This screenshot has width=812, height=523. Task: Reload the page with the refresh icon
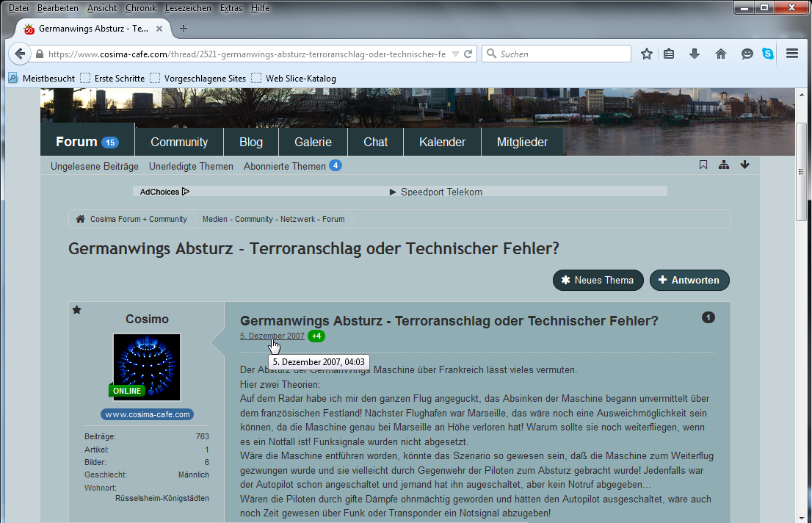[x=468, y=54]
